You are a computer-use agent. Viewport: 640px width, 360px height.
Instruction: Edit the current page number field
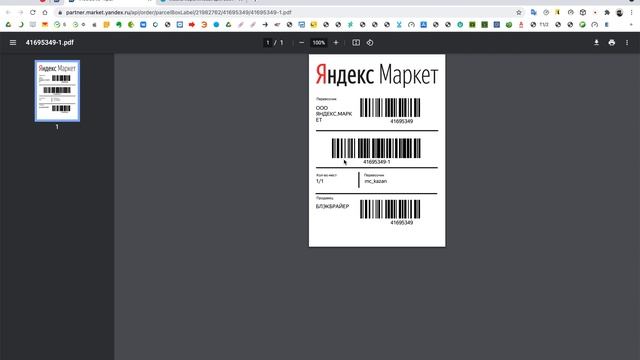268,42
